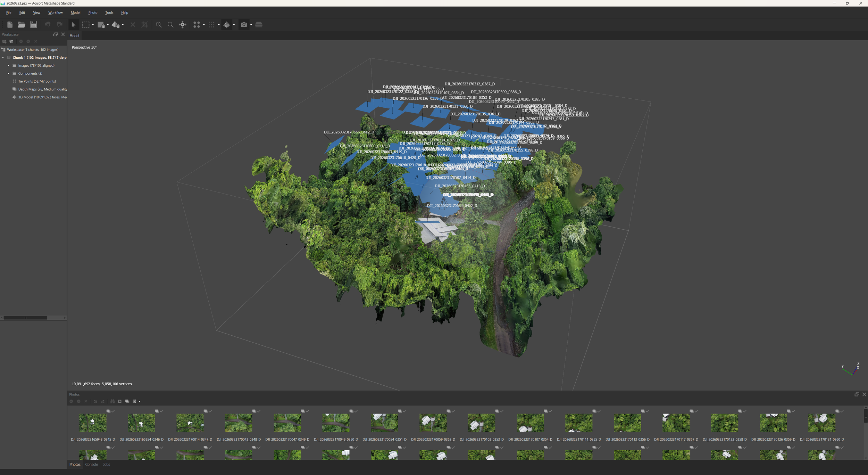The height and width of the screenshot is (475, 868).
Task: Select the Move Region tool
Action: pyautogui.click(x=101, y=25)
